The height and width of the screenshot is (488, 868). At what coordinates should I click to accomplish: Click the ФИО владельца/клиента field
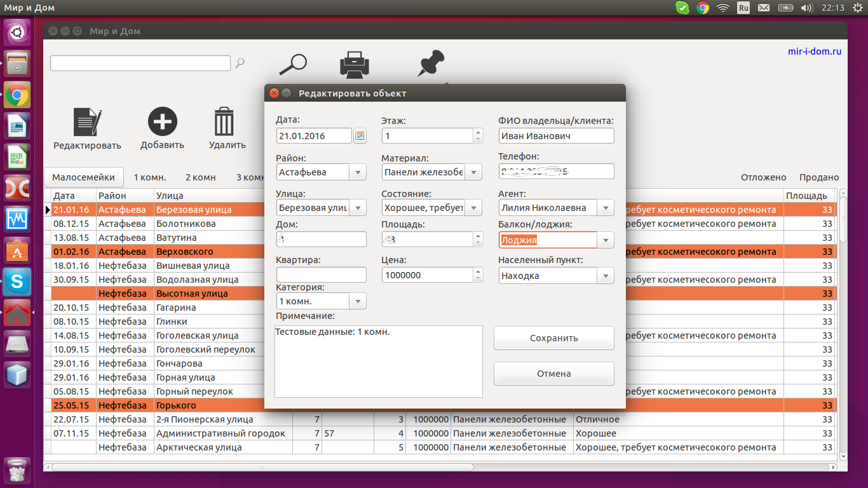click(557, 136)
